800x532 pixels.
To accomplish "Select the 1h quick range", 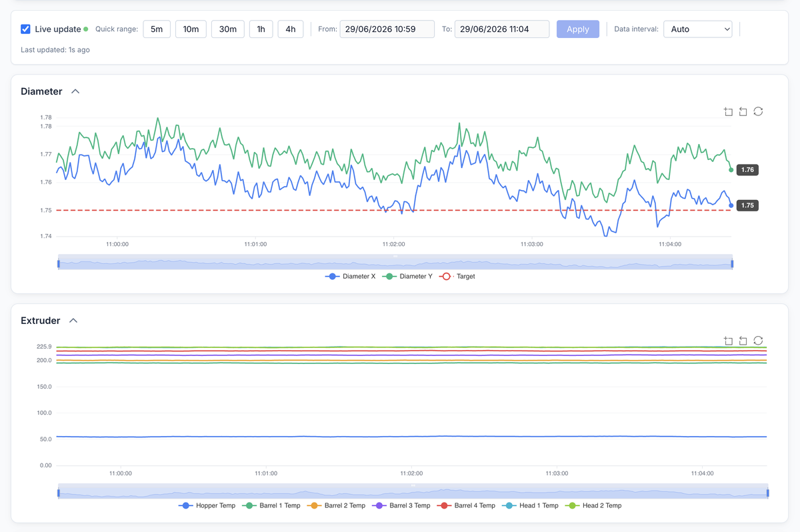I will (x=261, y=29).
